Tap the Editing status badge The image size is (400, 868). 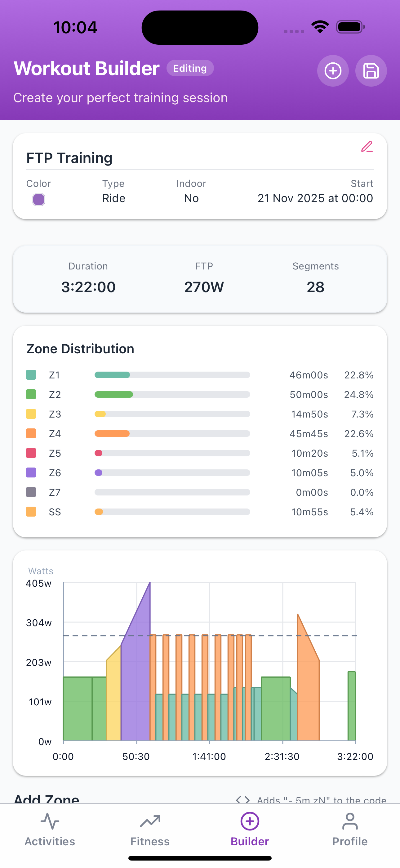190,68
